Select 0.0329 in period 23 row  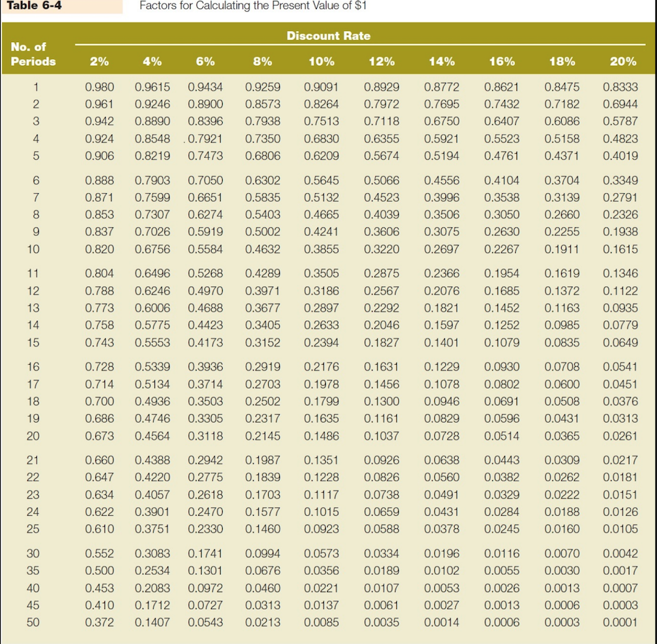click(502, 495)
